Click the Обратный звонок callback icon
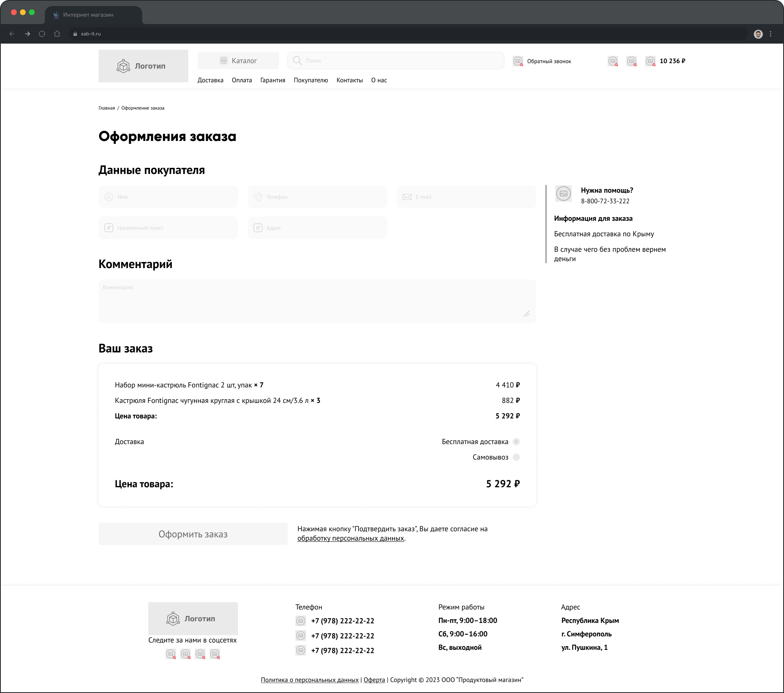 (x=518, y=61)
